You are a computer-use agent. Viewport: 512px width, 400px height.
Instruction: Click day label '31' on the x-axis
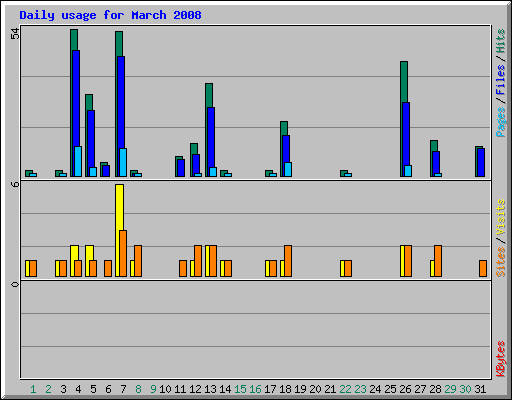click(x=480, y=389)
